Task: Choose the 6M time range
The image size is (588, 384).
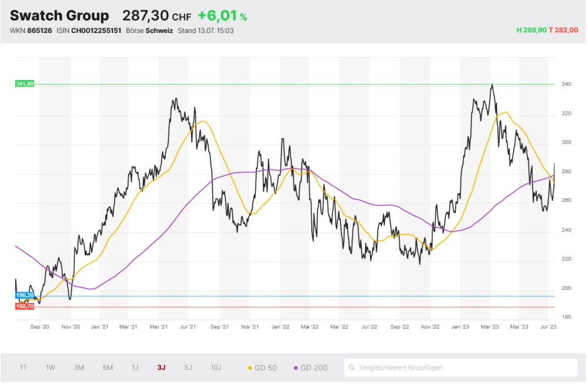Action: pyautogui.click(x=108, y=368)
